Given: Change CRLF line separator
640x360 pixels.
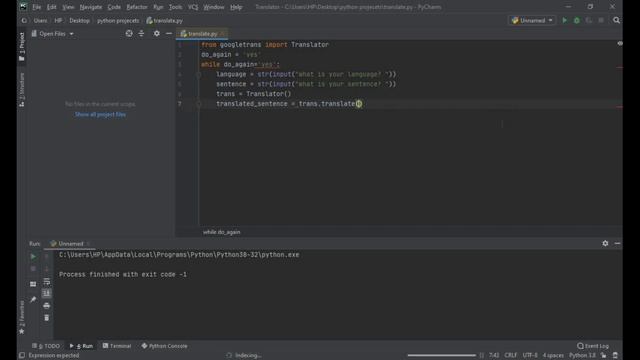Looking at the screenshot, I should pos(511,356).
